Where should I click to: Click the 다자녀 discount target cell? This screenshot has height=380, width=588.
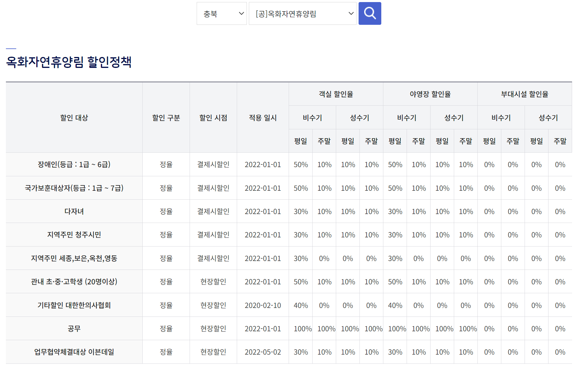(x=75, y=211)
